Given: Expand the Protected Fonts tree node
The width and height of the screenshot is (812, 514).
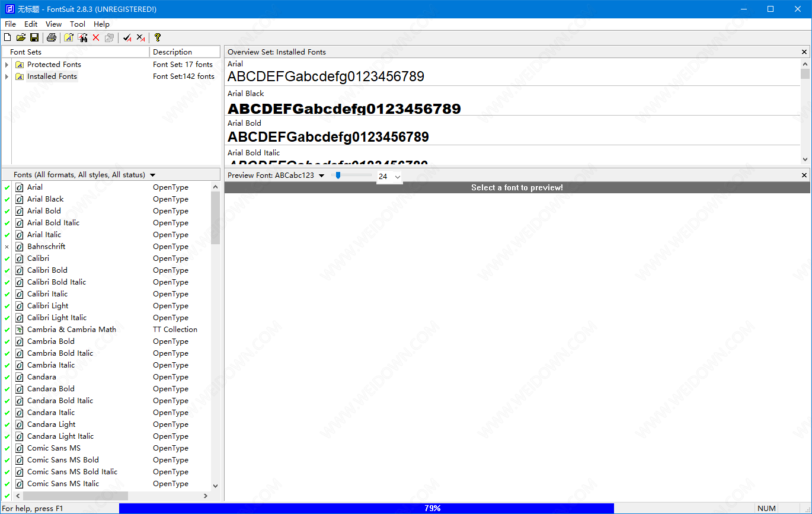Looking at the screenshot, I should pos(7,65).
